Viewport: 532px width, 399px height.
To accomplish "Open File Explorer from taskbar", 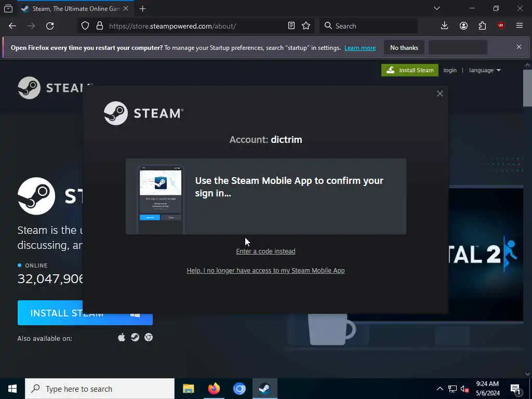I will click(x=188, y=389).
